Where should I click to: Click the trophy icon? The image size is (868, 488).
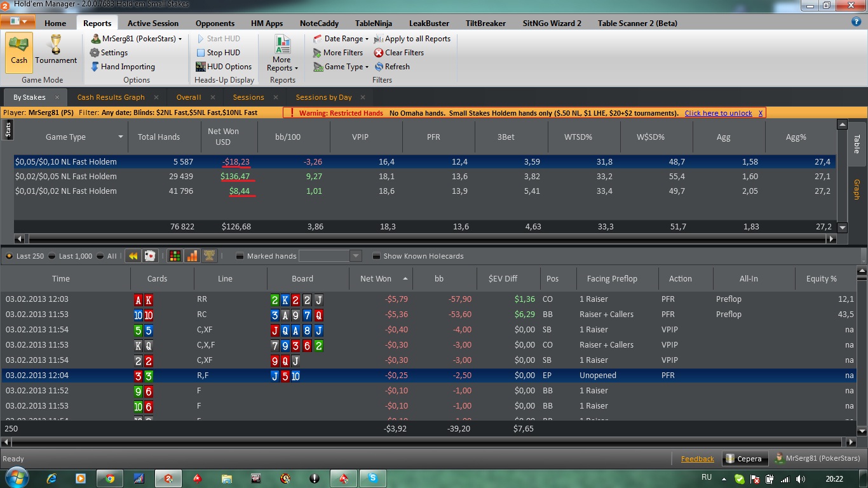coord(209,256)
